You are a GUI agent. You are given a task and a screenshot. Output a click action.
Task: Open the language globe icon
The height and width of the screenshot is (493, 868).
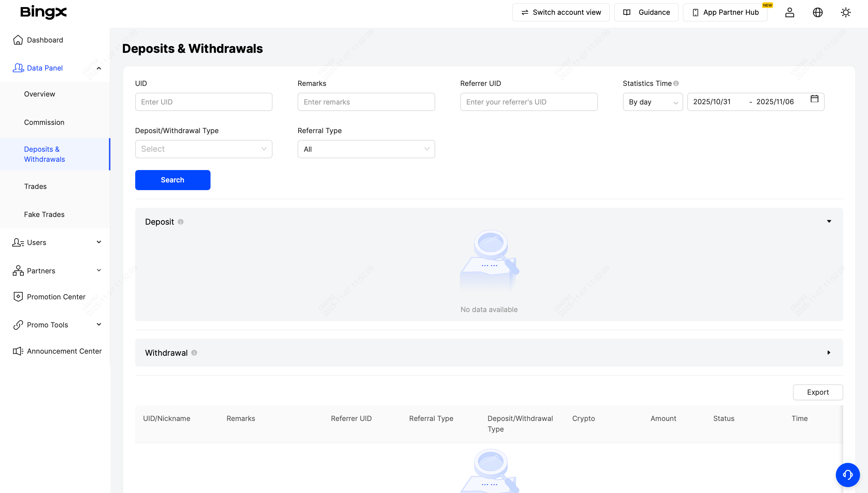coord(818,12)
